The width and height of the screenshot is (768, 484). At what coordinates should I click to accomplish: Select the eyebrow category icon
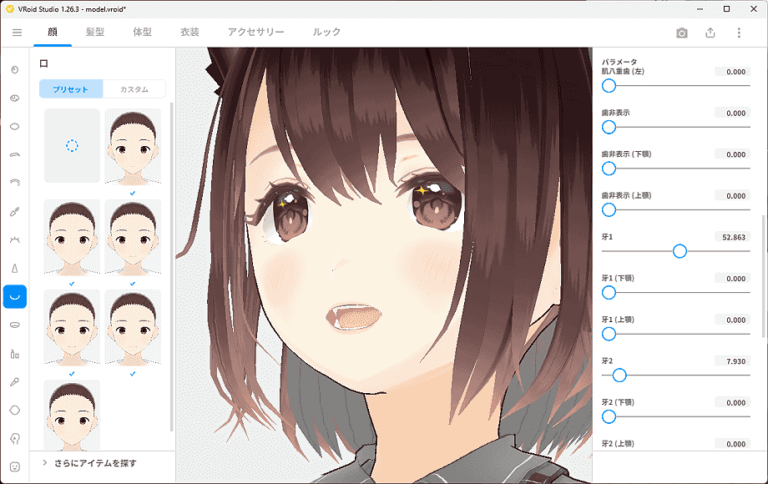[15, 155]
